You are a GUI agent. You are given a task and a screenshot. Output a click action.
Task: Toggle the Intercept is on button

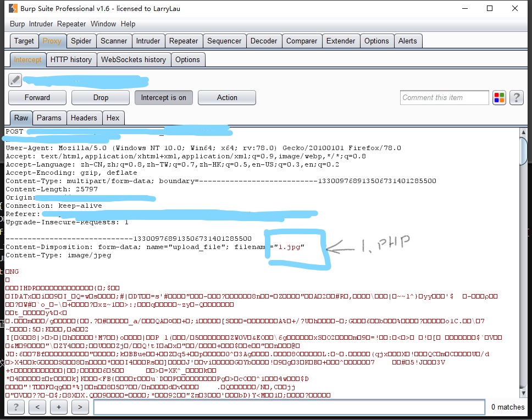[x=163, y=97]
